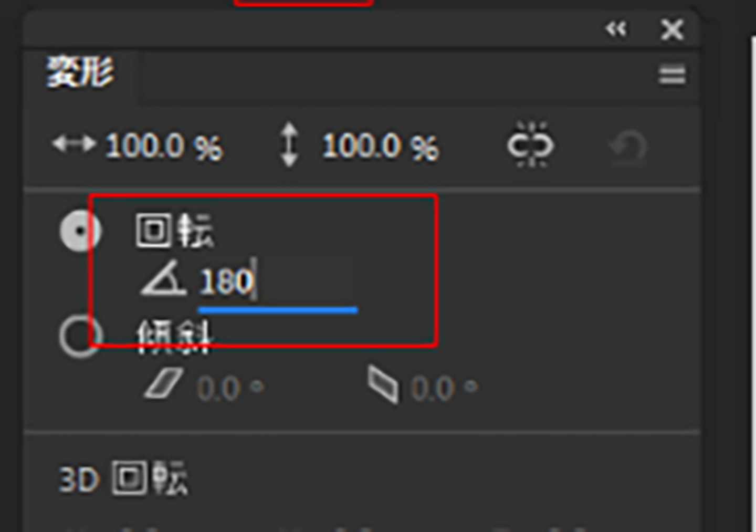Viewport: 756px width, 532px height.
Task: Edit the horizontal scale 100.0 % value
Action: click(164, 146)
